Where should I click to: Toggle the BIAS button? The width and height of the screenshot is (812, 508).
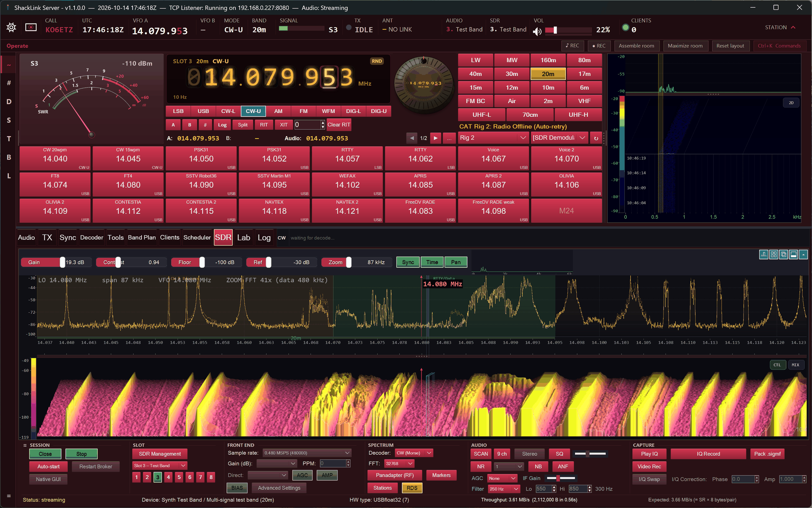click(x=237, y=488)
